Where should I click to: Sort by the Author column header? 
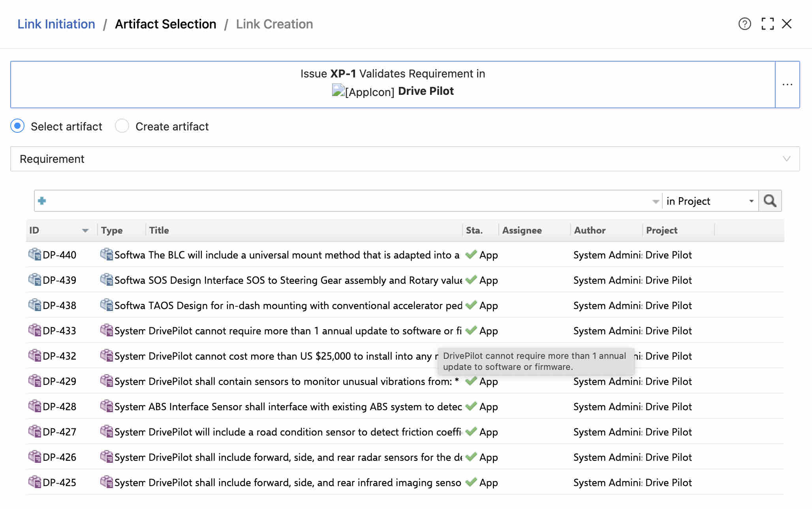tap(590, 230)
